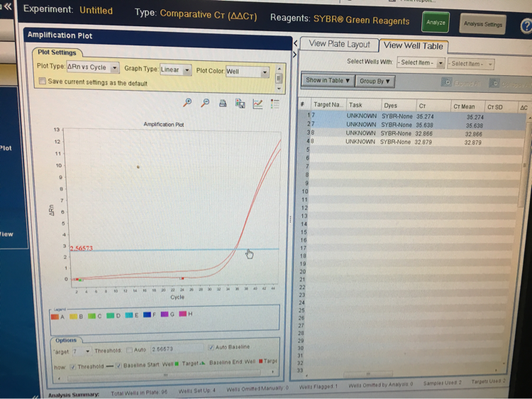Click the Task column header

coord(363,105)
